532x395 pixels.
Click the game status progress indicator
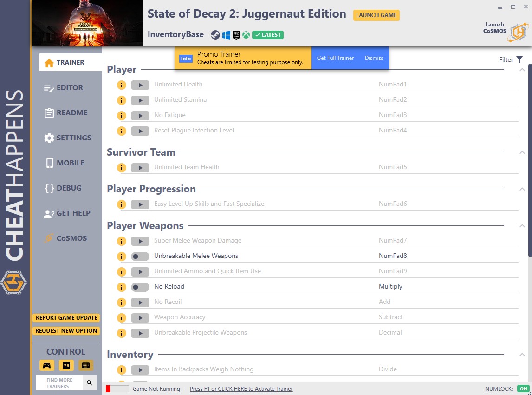[x=117, y=389]
